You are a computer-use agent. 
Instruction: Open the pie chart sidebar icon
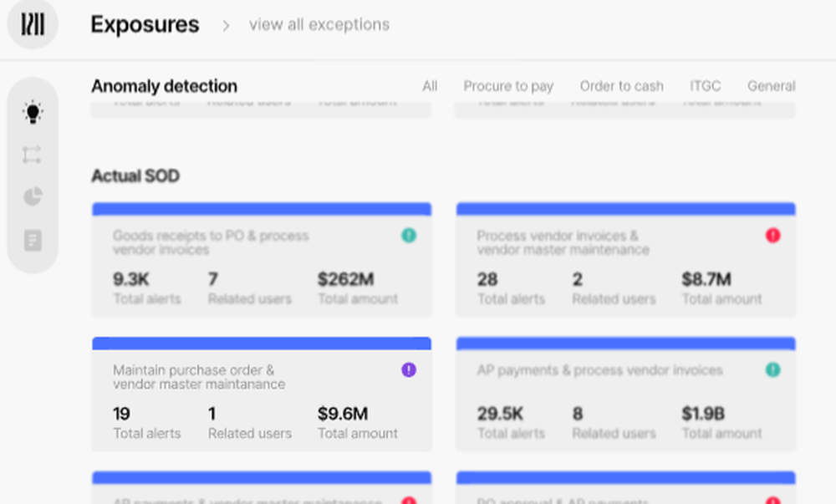point(33,196)
